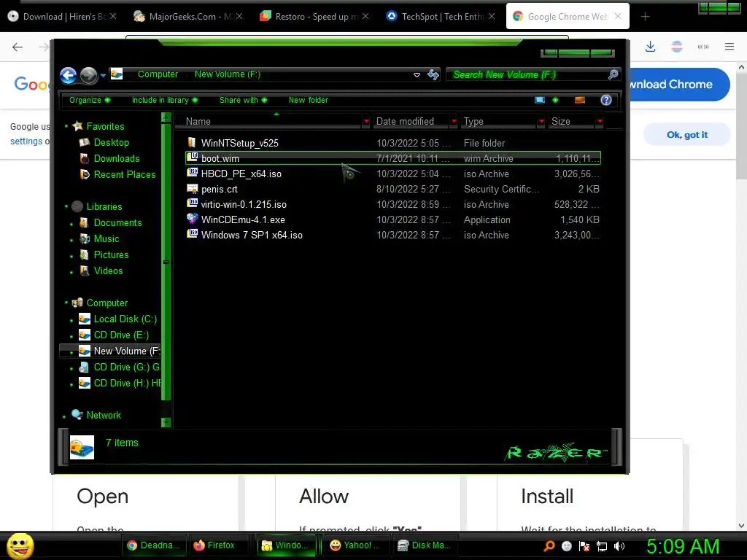This screenshot has height=560, width=747.
Task: Switch to the Restoro Speed up tab
Action: 314,16
